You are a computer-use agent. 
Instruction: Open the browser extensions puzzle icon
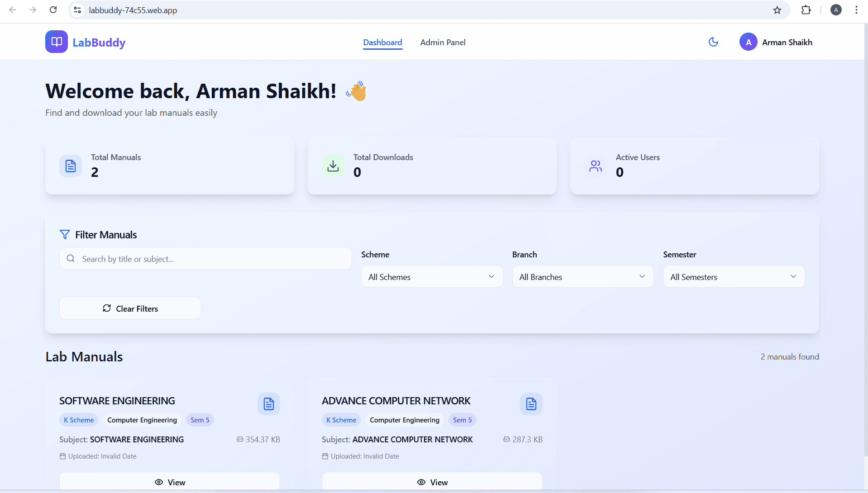pos(806,10)
